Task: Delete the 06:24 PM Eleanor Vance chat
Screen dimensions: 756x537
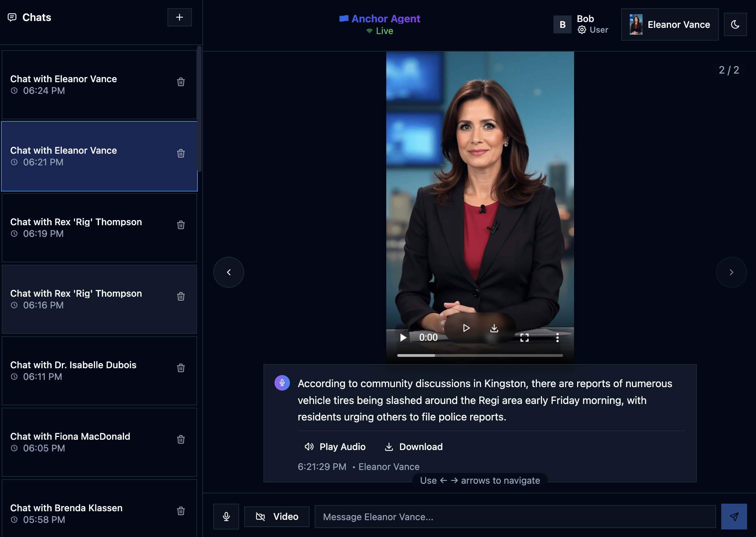Action: click(181, 82)
